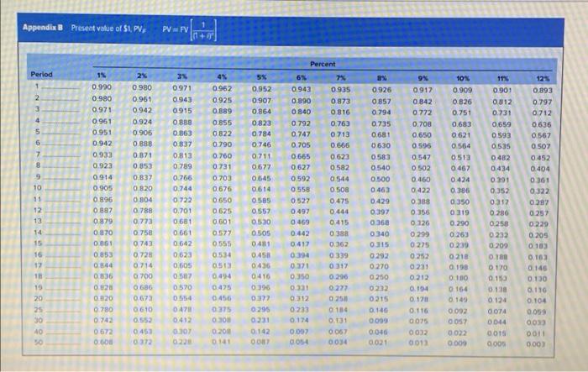This screenshot has height=372, width=588.
Task: Click the 'Appendix B' title text
Action: pos(42,28)
